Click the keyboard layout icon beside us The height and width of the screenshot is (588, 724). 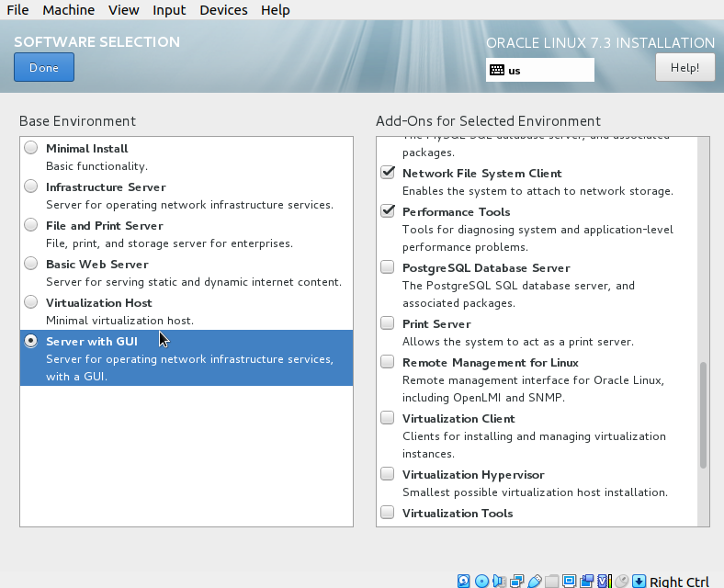tap(497, 70)
